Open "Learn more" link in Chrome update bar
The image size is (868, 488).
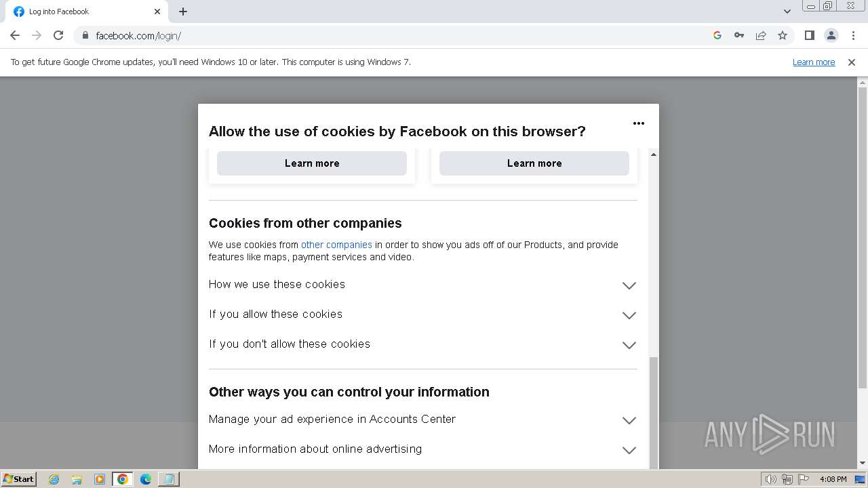tap(813, 62)
